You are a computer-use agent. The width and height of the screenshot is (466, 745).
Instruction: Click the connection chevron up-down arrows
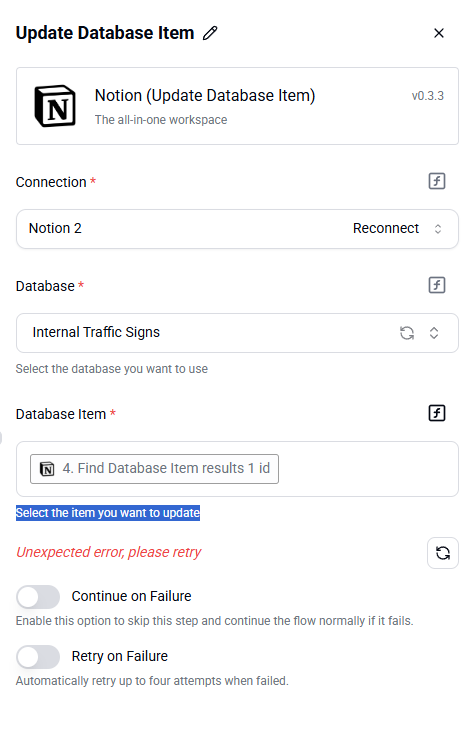(438, 229)
